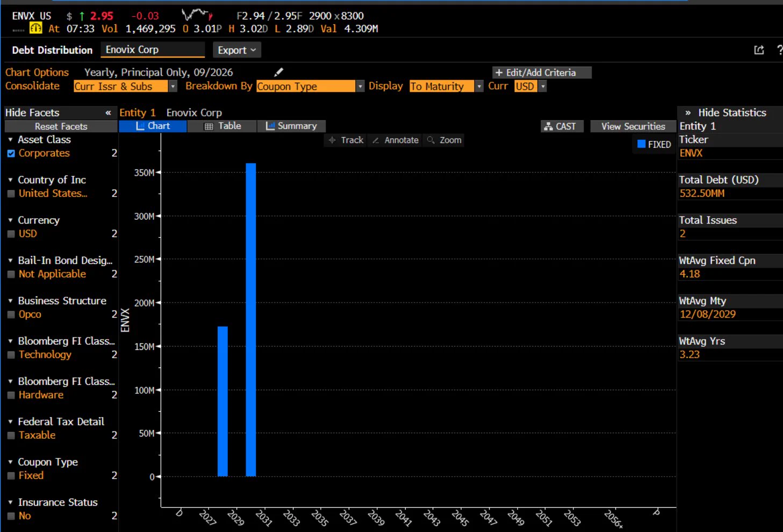The image size is (783, 532).
Task: Activate the Track crosshair tool
Action: (347, 140)
